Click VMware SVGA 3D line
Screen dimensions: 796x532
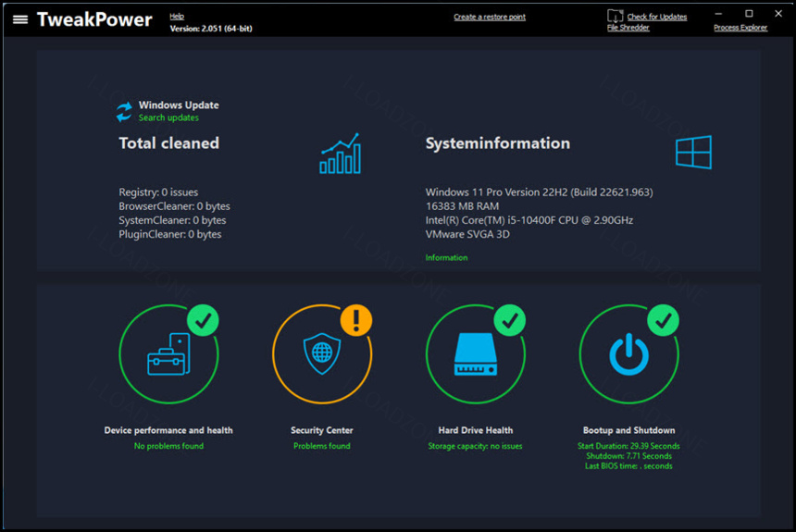(x=467, y=234)
